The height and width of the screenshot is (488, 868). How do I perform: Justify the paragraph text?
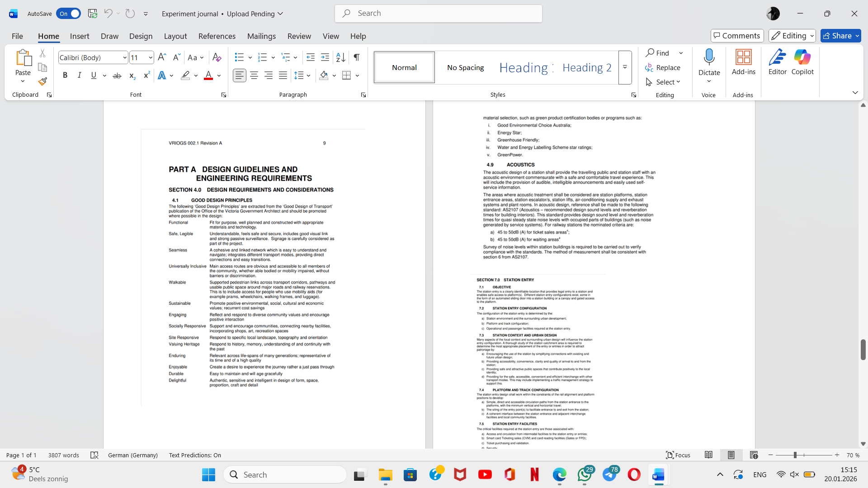283,75
